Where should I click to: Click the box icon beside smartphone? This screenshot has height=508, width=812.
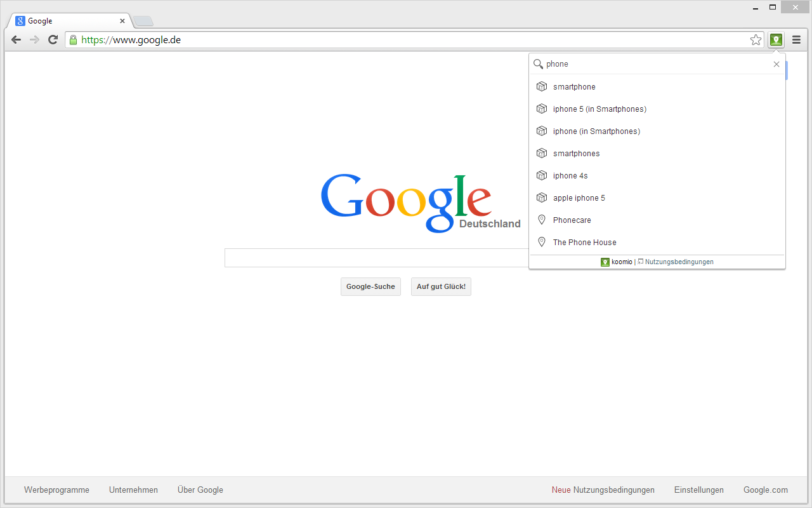(542, 86)
